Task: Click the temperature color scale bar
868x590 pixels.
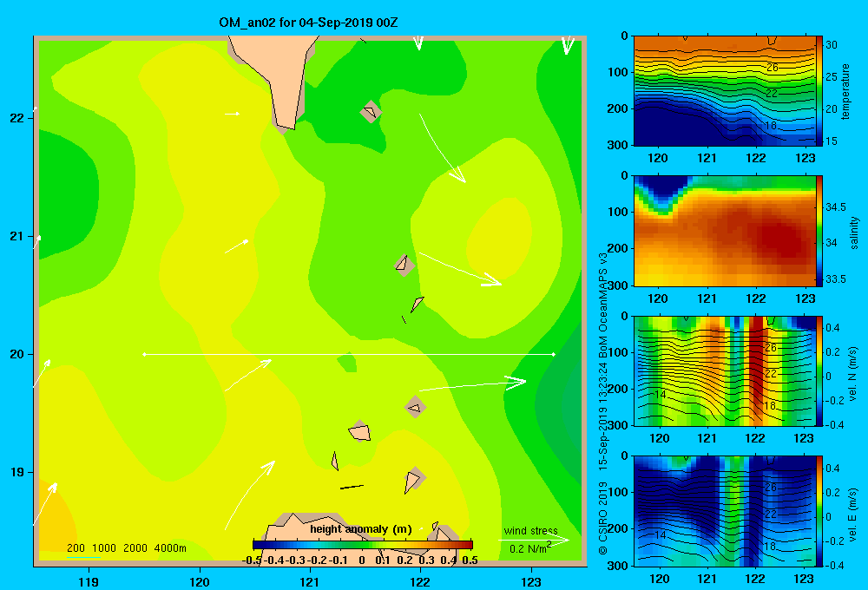Action: click(x=819, y=91)
